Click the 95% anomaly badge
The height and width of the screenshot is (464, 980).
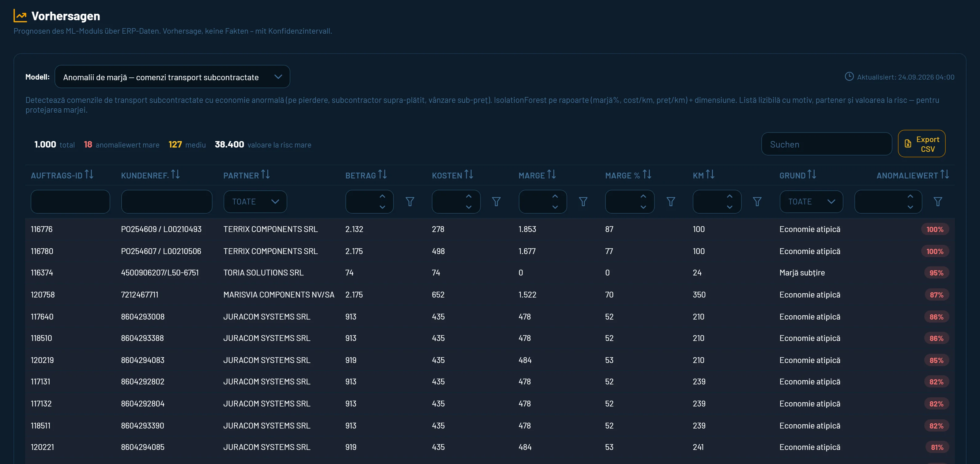936,273
